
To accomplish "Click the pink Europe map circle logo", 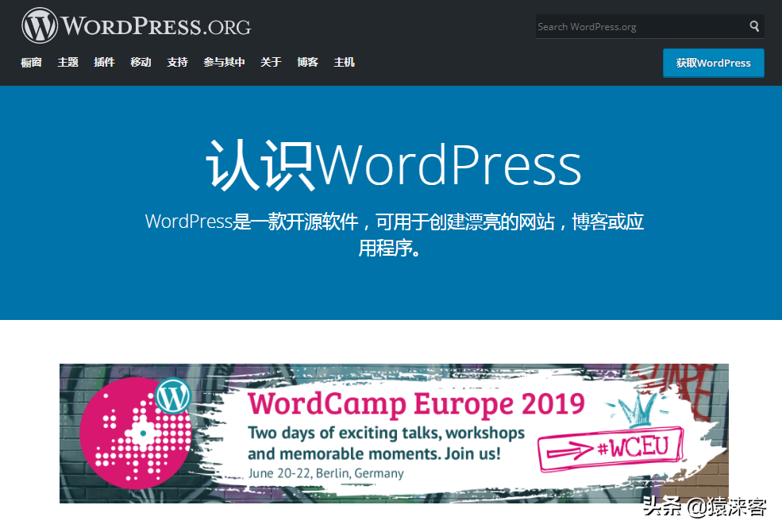I will coord(136,433).
